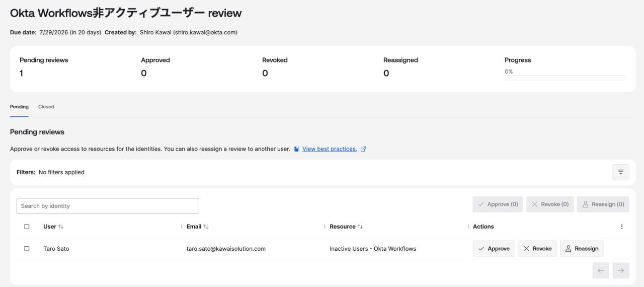Click the email taro.sato@kawaisolution.com

pyautogui.click(x=226, y=249)
